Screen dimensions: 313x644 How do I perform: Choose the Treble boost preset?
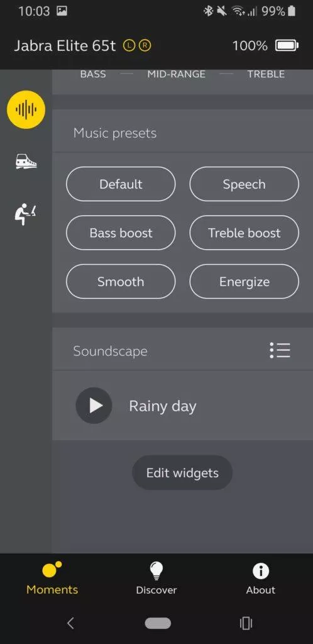tap(244, 233)
